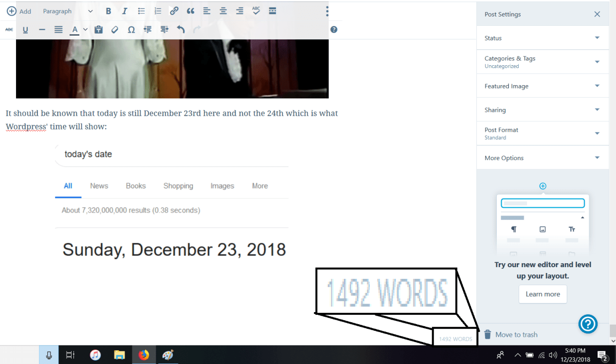The image size is (616, 364).
Task: Open the Paragraph style dropdown
Action: [x=68, y=11]
